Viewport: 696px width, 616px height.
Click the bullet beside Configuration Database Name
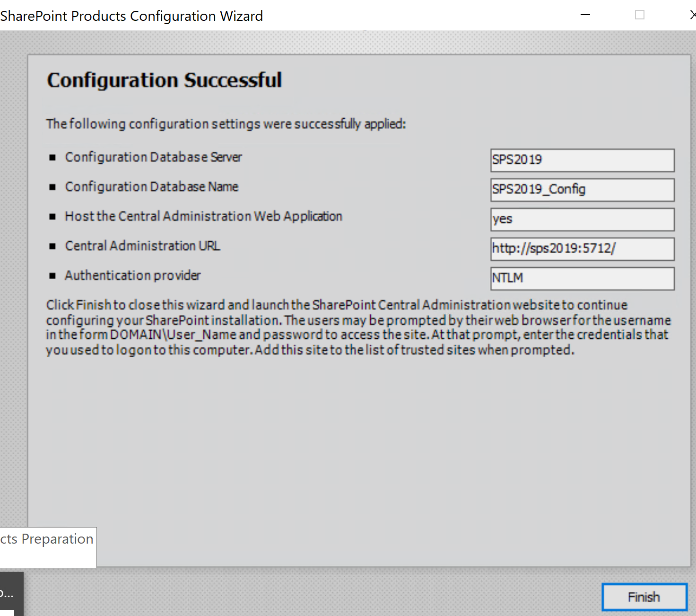[x=53, y=186]
